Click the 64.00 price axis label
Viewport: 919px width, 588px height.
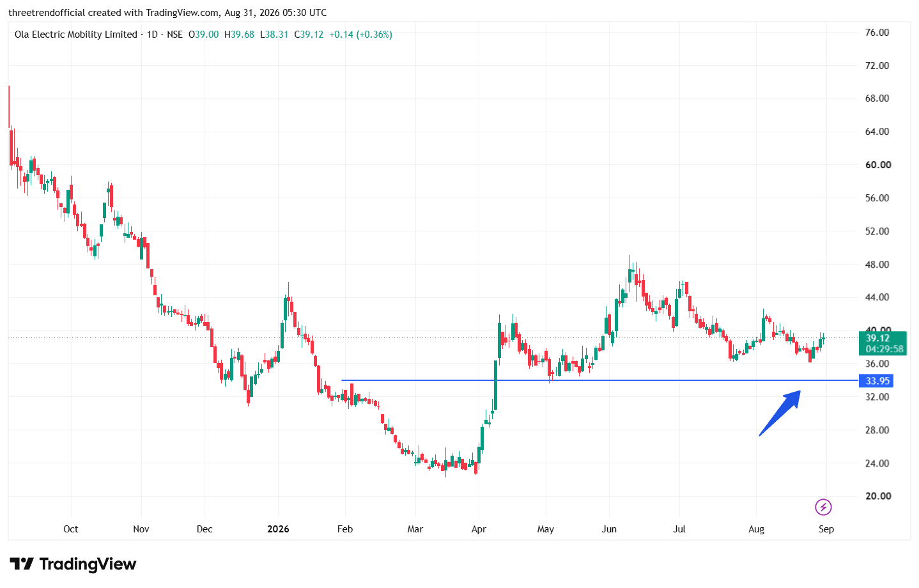(877, 132)
